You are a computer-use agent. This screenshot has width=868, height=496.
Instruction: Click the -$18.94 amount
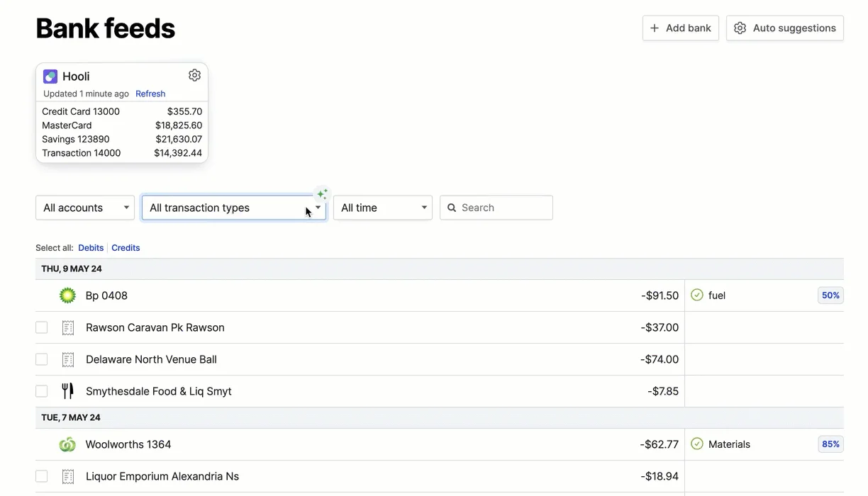pos(660,476)
